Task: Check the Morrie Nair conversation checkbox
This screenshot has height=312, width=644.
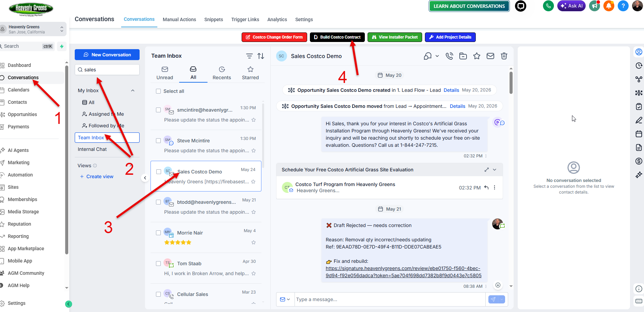Action: point(158,233)
